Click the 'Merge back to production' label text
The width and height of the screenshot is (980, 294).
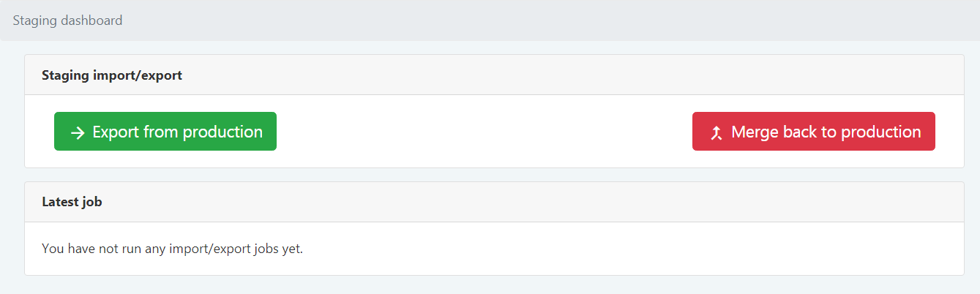(826, 132)
